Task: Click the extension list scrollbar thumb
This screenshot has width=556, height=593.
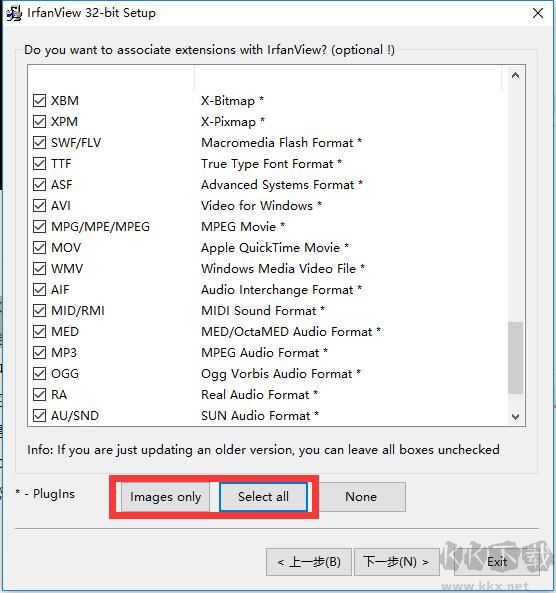Action: [x=515, y=358]
